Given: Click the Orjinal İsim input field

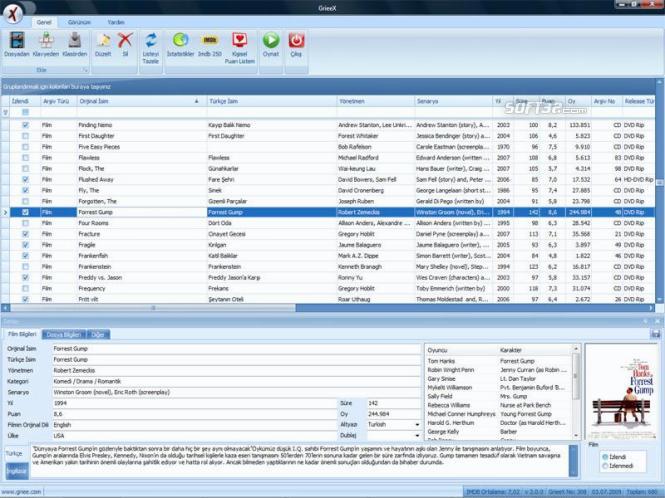Looking at the screenshot, I should 236,349.
